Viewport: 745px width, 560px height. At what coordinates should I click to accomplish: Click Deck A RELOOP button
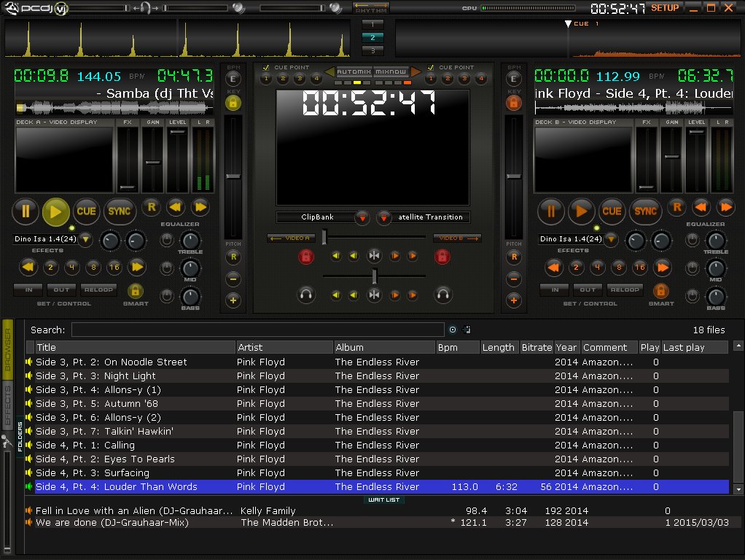[98, 289]
